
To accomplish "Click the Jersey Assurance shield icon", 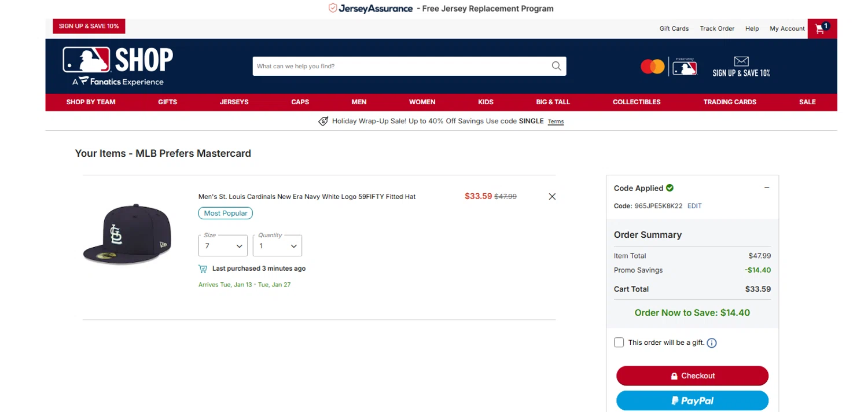I will 333,8.
